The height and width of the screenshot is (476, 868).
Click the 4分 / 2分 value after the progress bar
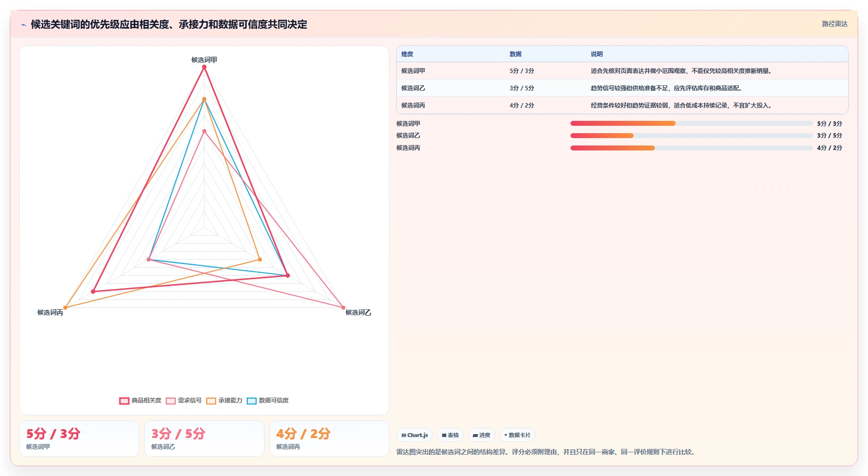[830, 148]
